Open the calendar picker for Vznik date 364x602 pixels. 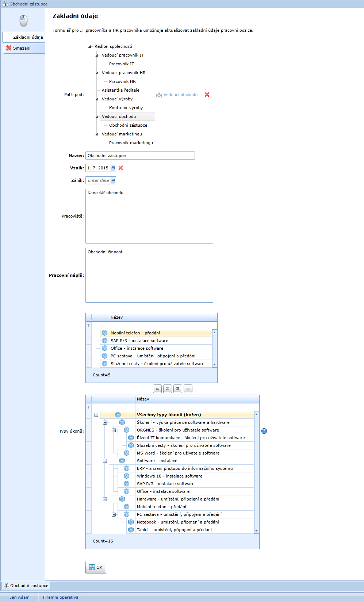coord(114,168)
